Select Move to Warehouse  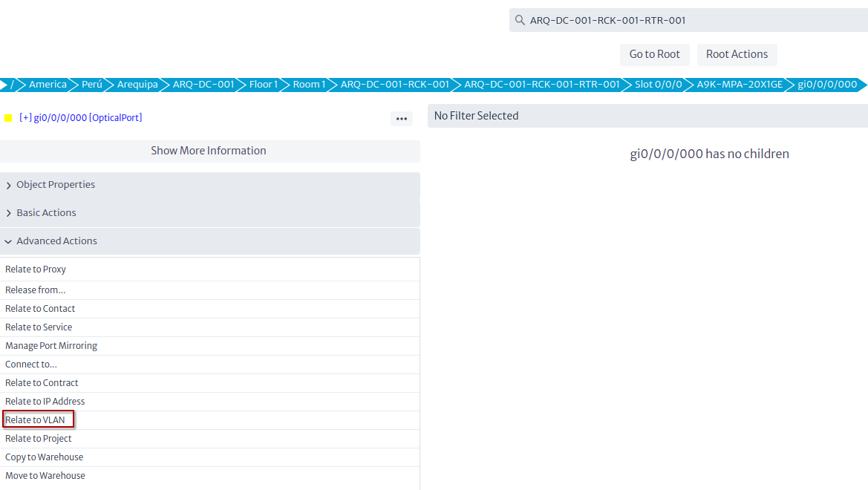[x=210, y=476]
